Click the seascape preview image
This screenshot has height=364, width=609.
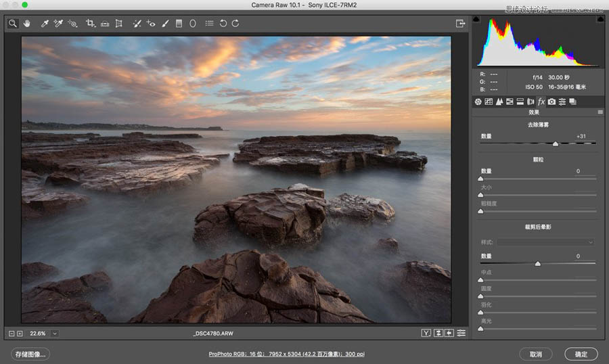tap(236, 179)
